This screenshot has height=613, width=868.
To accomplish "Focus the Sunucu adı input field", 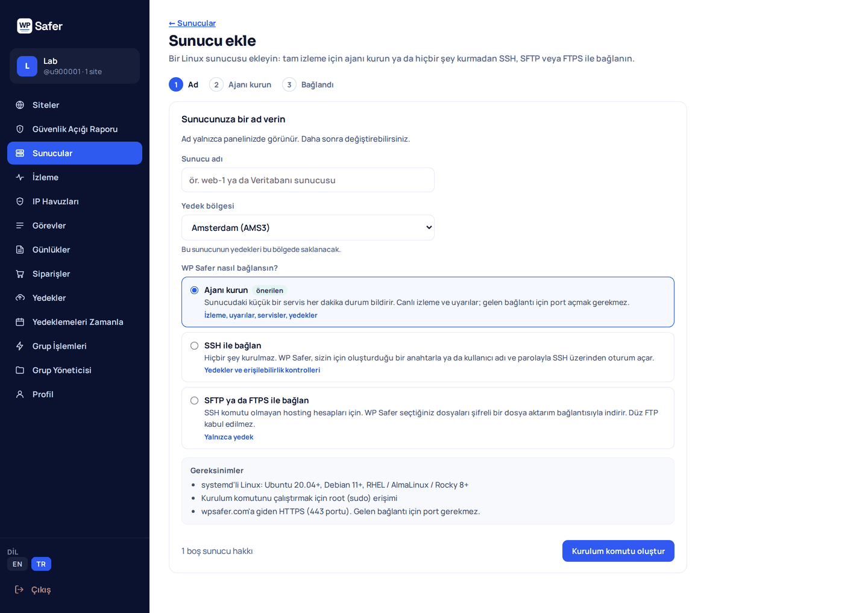I will point(308,180).
